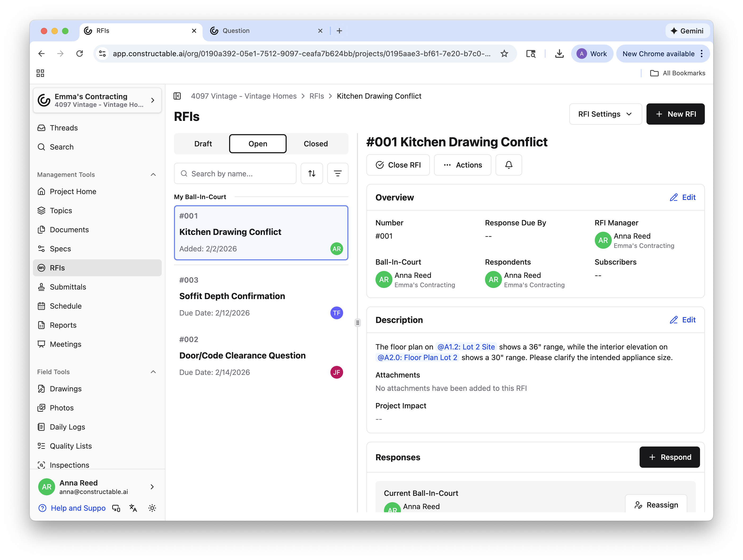Open the Actions menu for the RFI
This screenshot has width=743, height=560.
tap(462, 165)
